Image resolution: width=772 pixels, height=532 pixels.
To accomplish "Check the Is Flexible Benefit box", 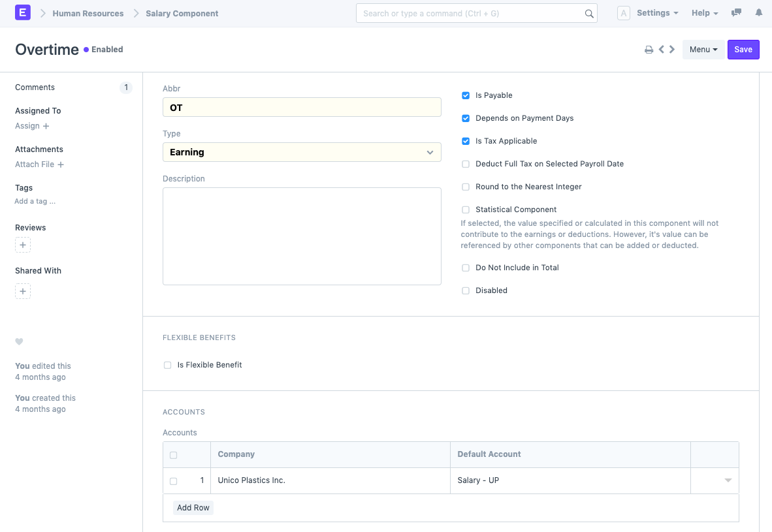I will [168, 365].
